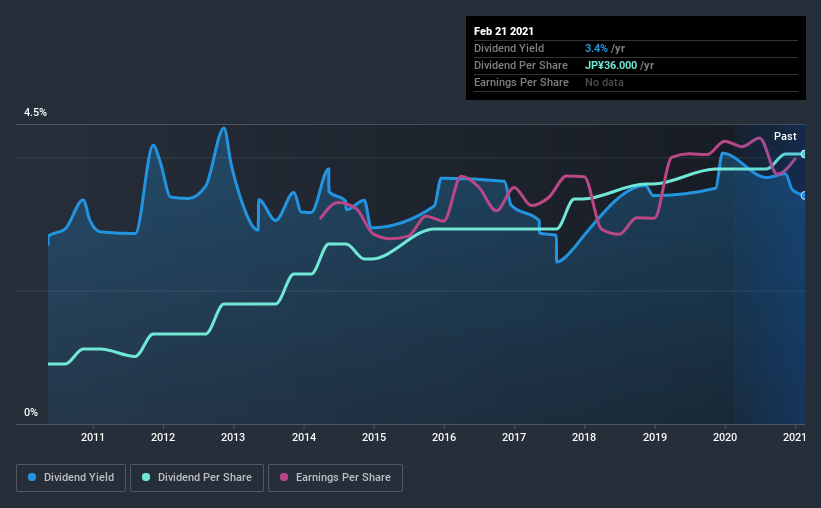The height and width of the screenshot is (508, 821).
Task: Click the Dividend Yield tooltip row label
Action: click(x=509, y=48)
